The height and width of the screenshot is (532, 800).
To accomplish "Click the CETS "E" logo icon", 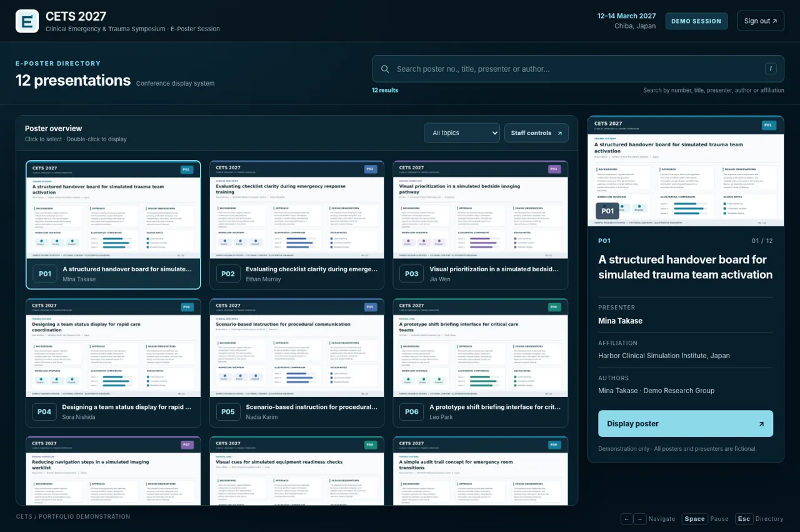I will (27, 21).
